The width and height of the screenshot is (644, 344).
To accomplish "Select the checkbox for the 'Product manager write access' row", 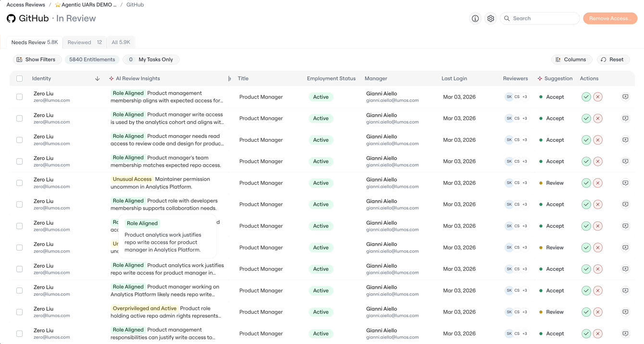I will click(19, 118).
